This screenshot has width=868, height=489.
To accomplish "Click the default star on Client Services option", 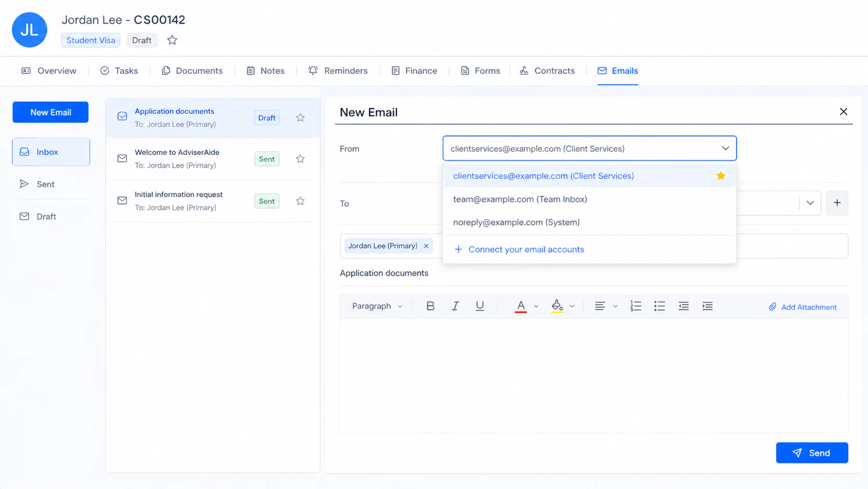I will [x=721, y=176].
